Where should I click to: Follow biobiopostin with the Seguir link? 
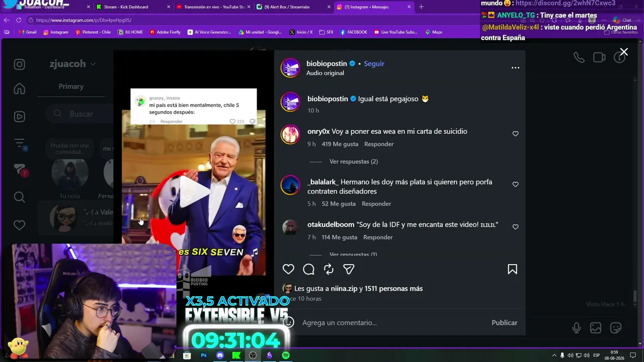point(374,63)
